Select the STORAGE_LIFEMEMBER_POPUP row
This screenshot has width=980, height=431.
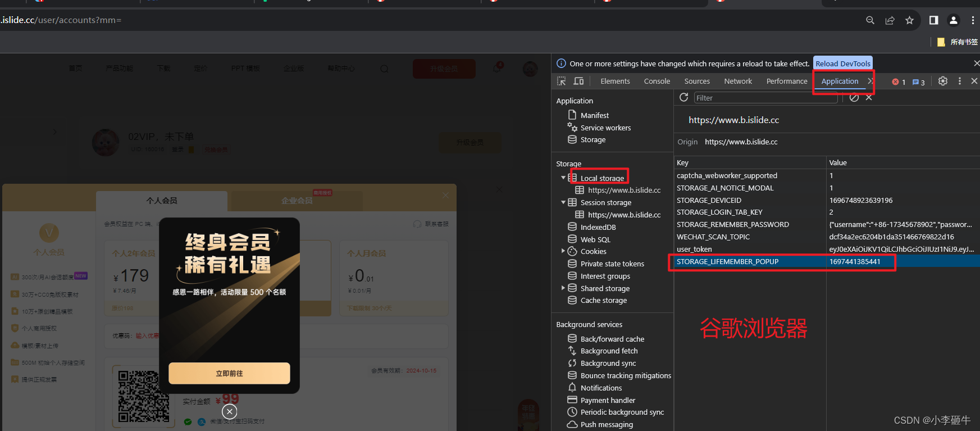827,261
